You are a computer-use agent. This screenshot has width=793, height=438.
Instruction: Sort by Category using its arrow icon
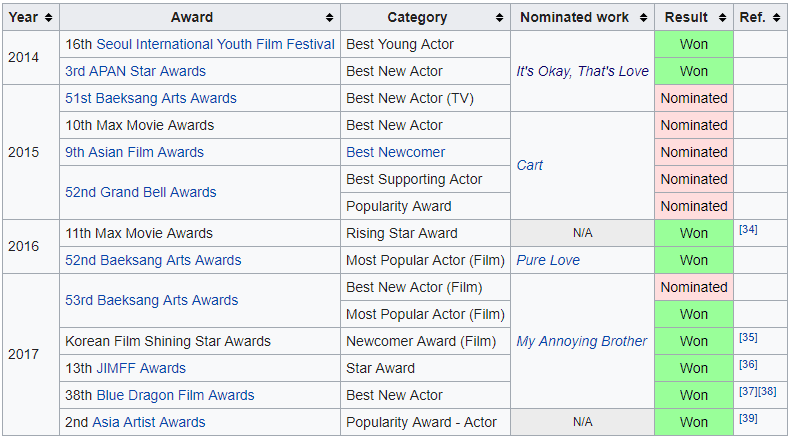pos(500,18)
